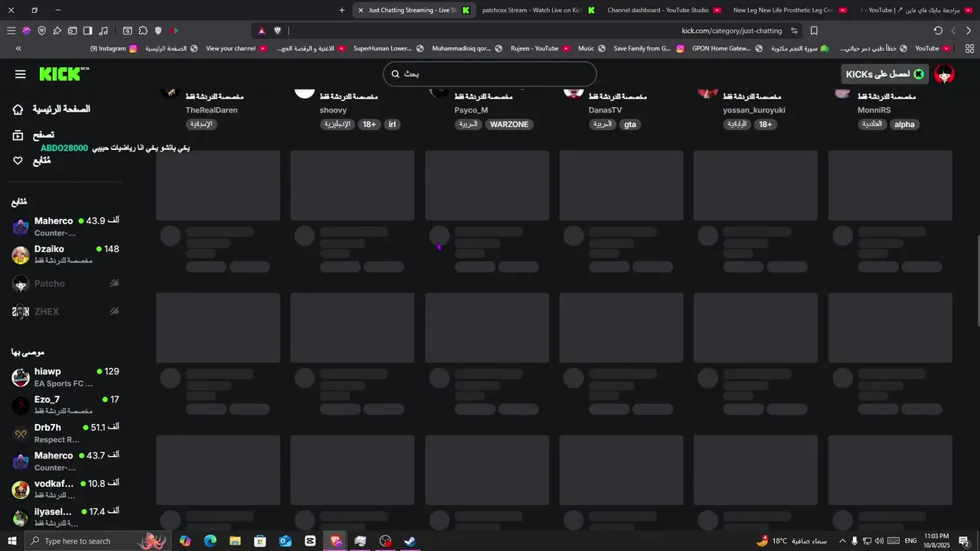Click the Get KICKs button

(885, 73)
